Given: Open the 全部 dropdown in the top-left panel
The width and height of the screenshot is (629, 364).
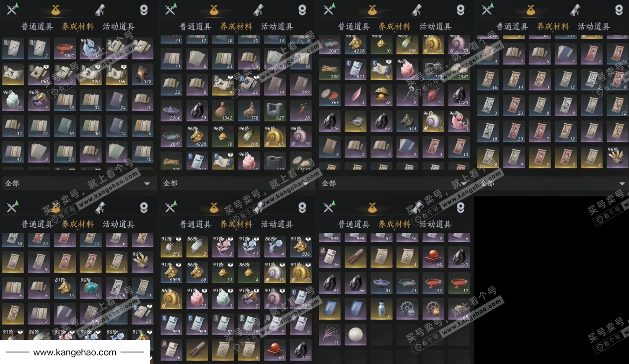Looking at the screenshot, I should tap(77, 183).
